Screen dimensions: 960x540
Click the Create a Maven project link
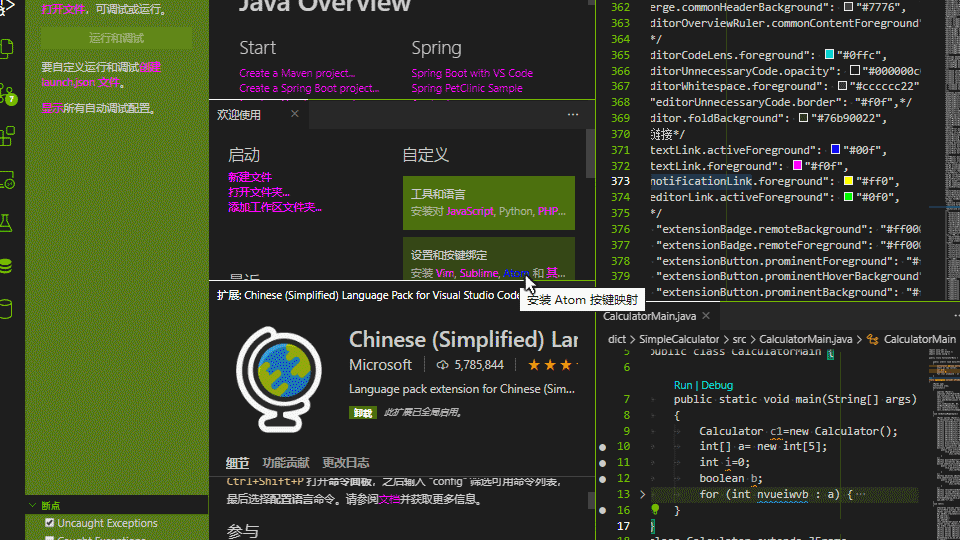[297, 73]
